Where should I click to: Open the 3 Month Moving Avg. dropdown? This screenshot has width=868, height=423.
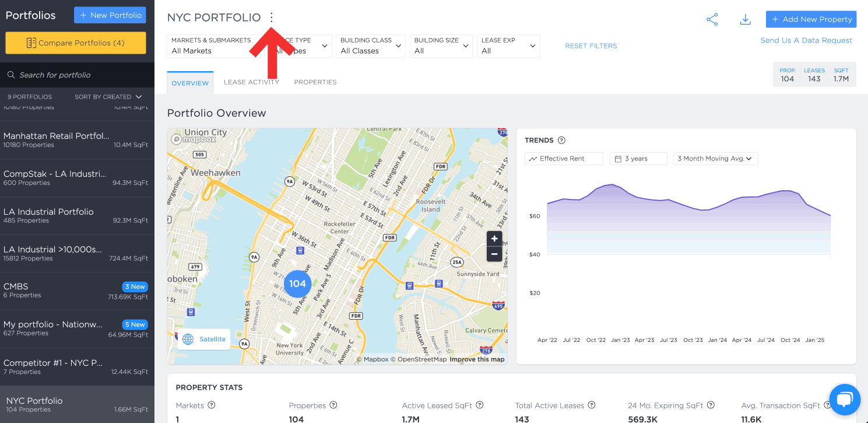point(715,159)
